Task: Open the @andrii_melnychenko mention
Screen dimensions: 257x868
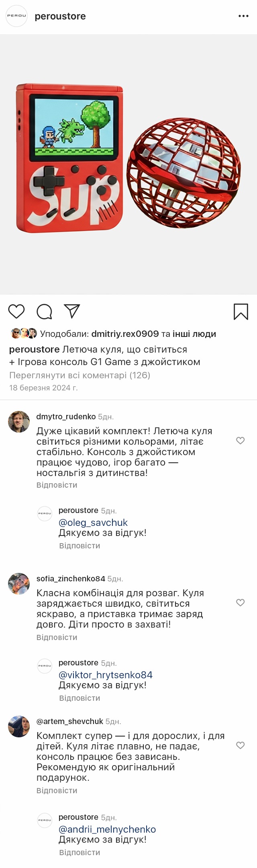Action: pyautogui.click(x=107, y=829)
